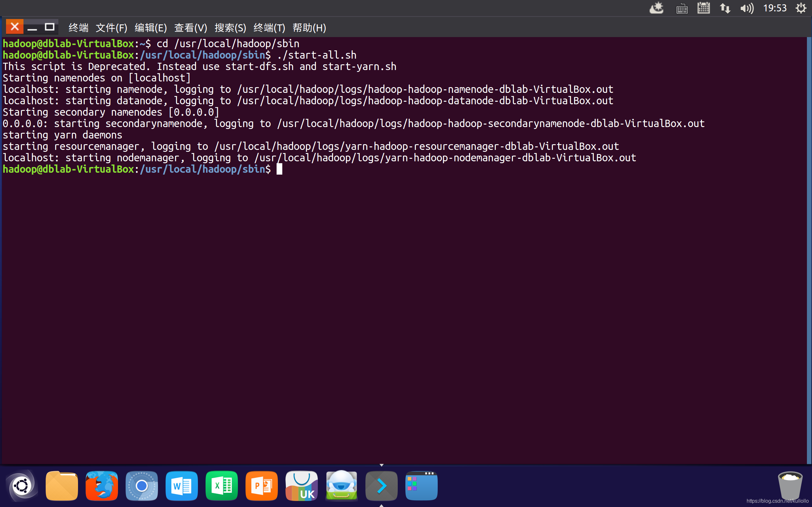
Task: Click the 19:53 clock in the panel
Action: 775,8
